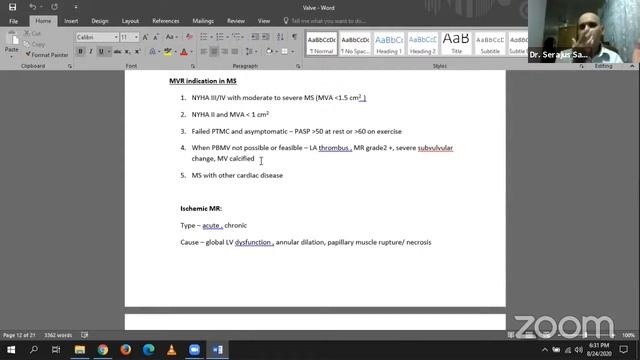The image size is (640, 360).
Task: Increase the paragraph indent
Action: (x=265, y=37)
